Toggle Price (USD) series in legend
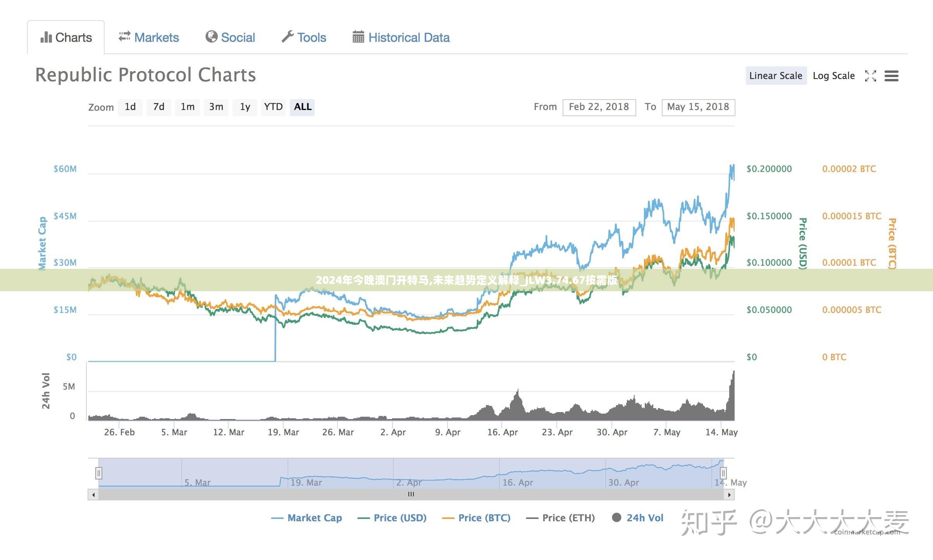933x560 pixels. click(392, 518)
